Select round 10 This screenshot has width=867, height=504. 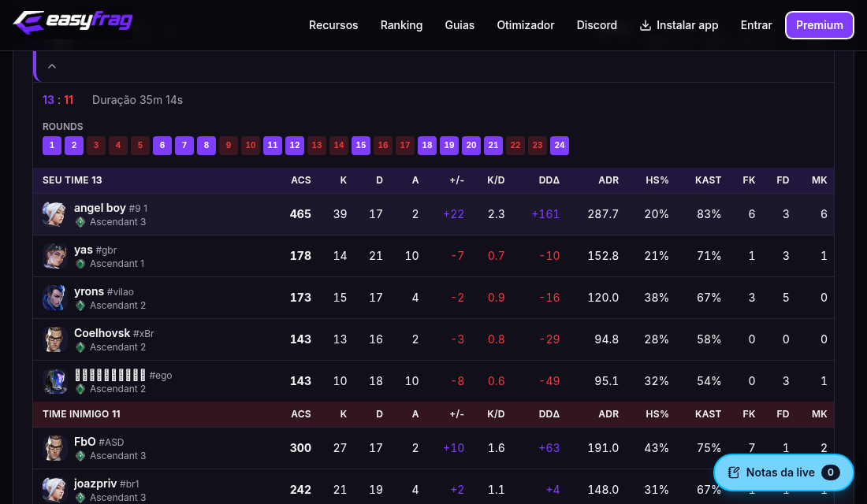[x=251, y=146]
